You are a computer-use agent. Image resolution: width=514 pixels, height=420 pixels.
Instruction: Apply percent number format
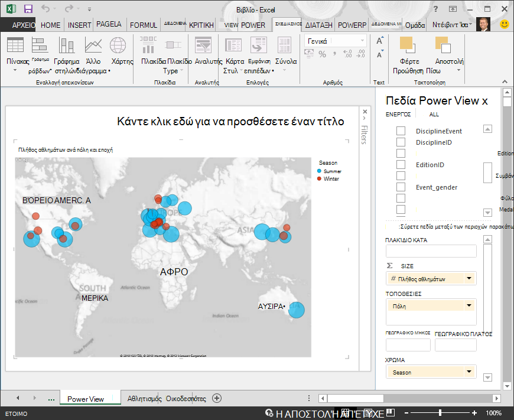(322, 54)
